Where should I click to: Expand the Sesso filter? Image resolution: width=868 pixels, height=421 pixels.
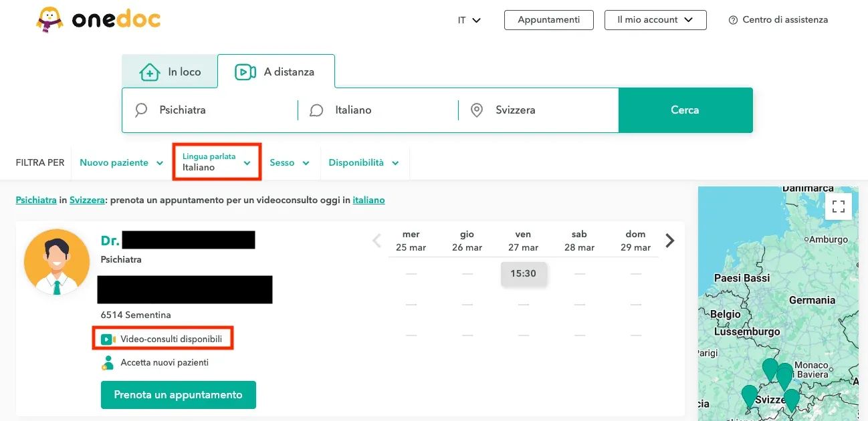[x=290, y=162]
